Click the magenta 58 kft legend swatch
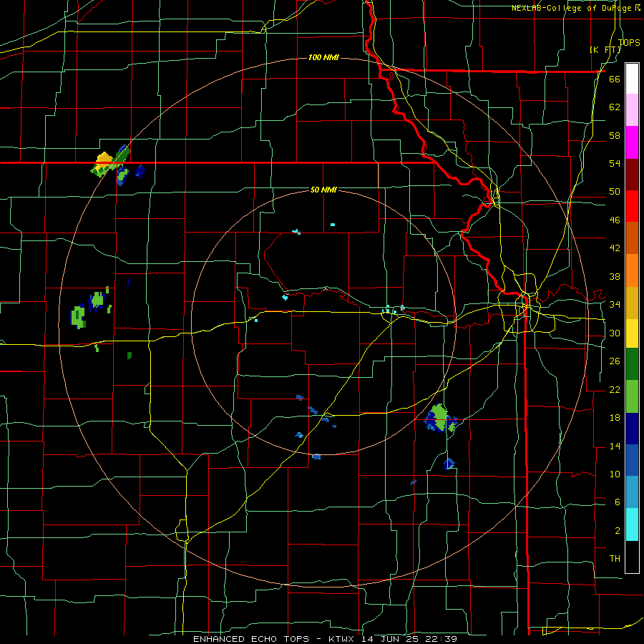 632,142
